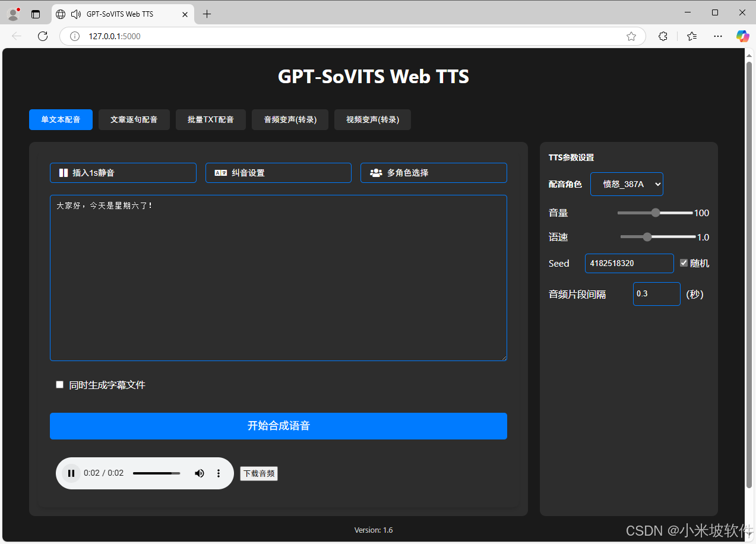Download the generated audio via 下载音频
Viewport: 756px width, 544px height.
[258, 473]
